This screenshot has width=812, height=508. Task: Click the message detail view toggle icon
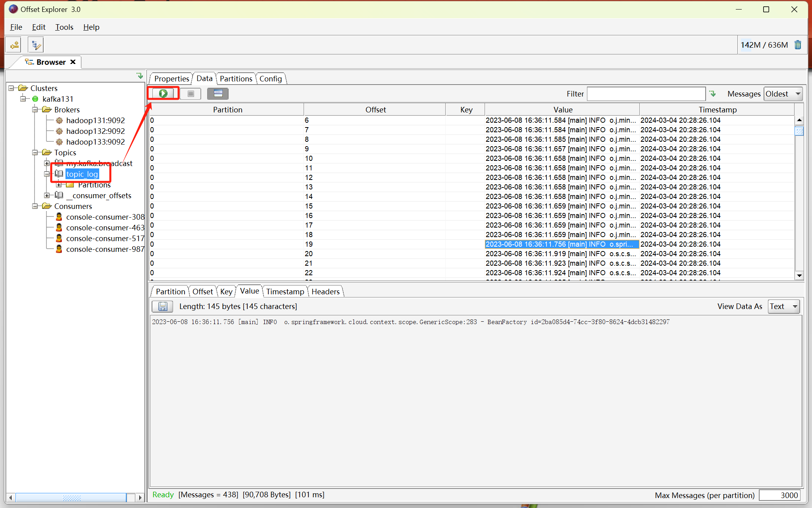tap(218, 94)
